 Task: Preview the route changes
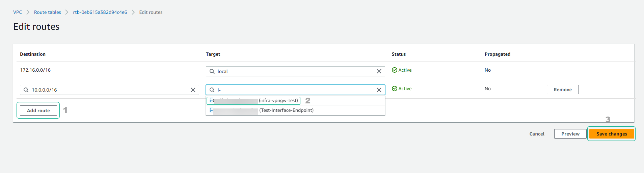570,134
